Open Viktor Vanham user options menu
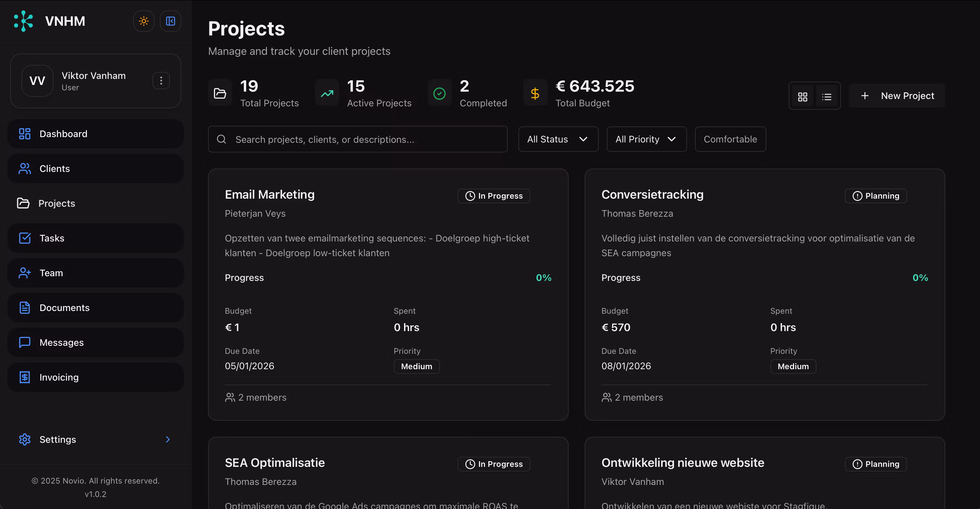 pyautogui.click(x=161, y=81)
